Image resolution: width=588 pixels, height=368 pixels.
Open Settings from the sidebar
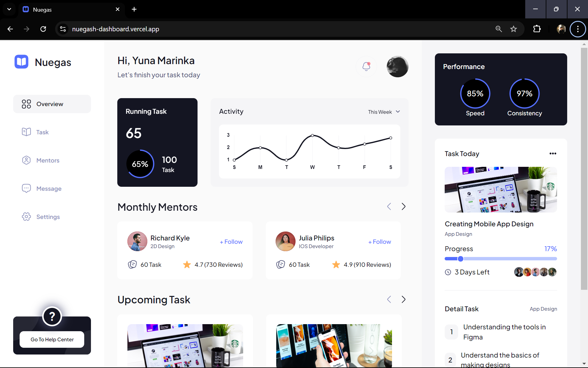[x=48, y=217]
